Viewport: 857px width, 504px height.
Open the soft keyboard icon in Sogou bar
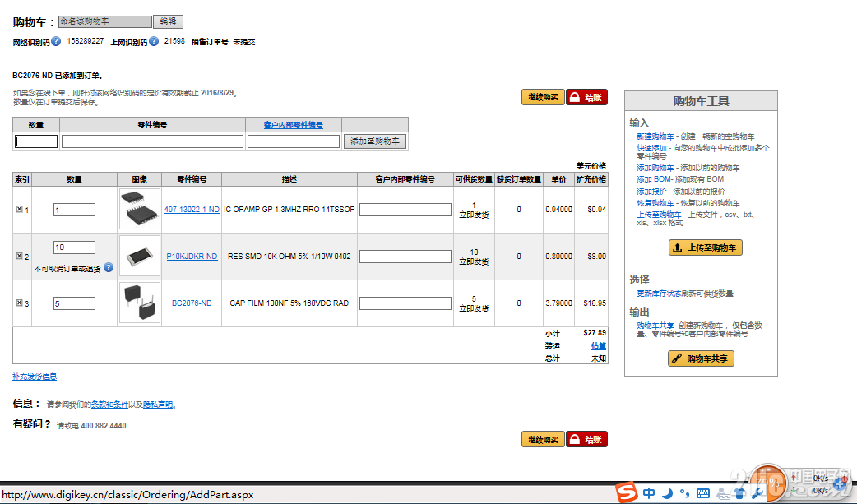coord(703,494)
